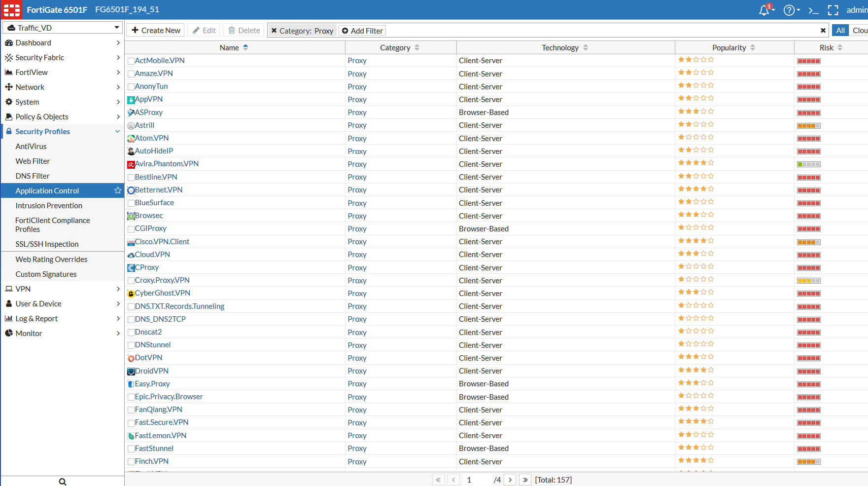The width and height of the screenshot is (868, 486).
Task: Open Web Rating Overrides menu item
Action: pyautogui.click(x=51, y=260)
